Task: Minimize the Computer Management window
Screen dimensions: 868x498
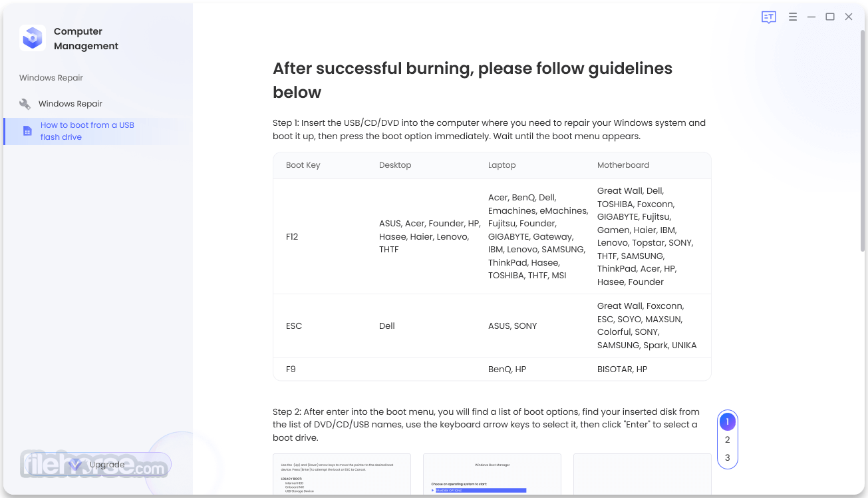Action: pos(811,17)
